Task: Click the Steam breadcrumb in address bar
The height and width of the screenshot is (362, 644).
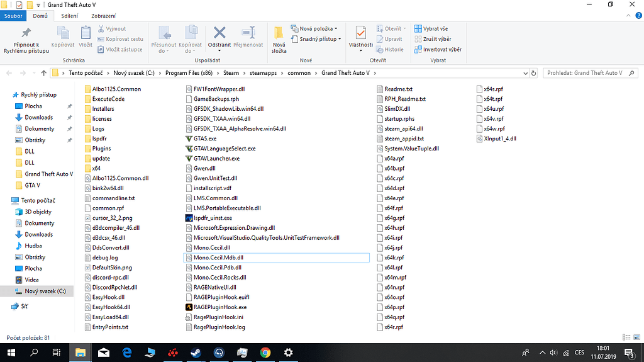Action: tap(231, 73)
